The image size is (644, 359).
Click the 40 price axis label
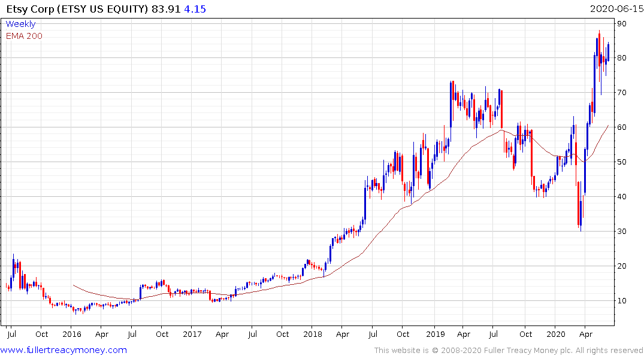(x=622, y=196)
